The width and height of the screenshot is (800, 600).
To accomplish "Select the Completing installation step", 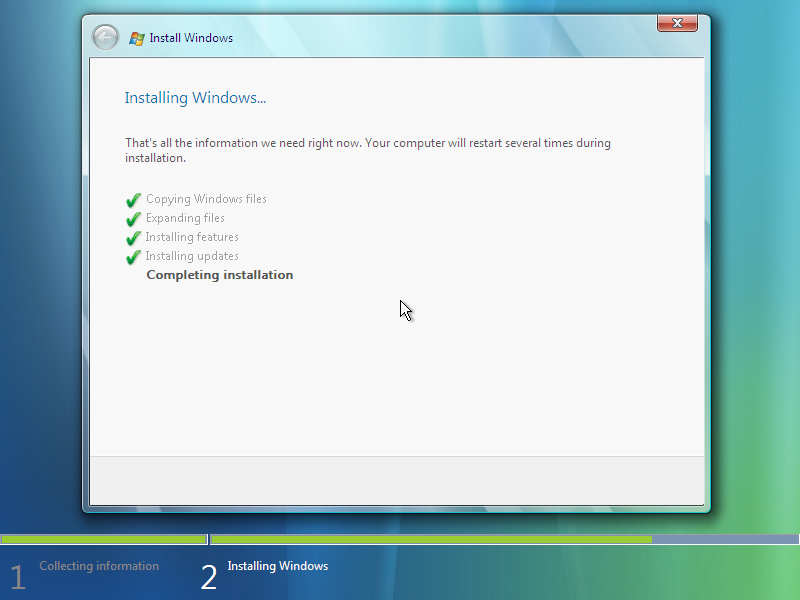I will [219, 275].
